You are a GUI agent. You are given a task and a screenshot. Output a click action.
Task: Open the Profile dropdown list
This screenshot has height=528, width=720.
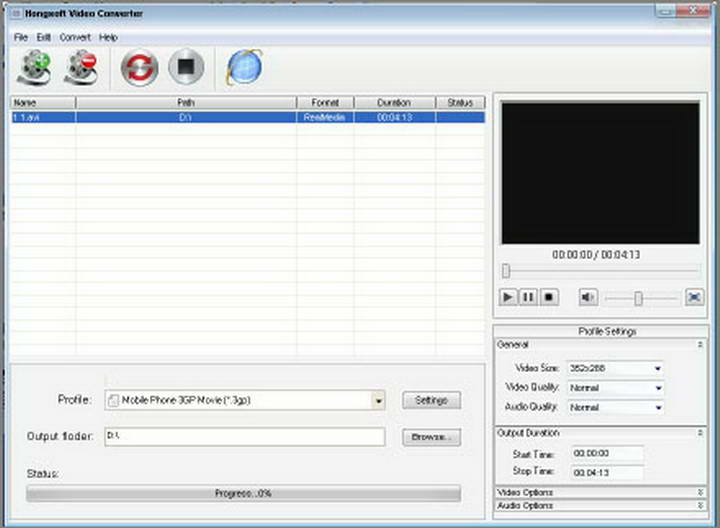point(378,401)
